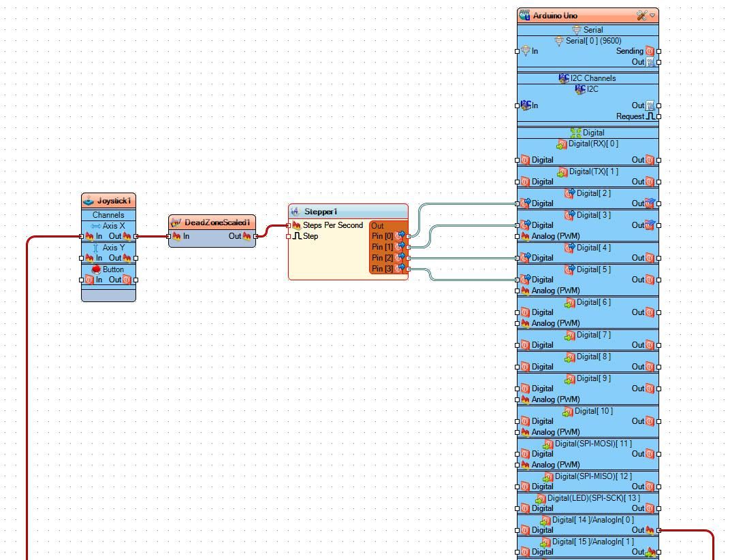
Task: Click the Stepper1 motor icon
Action: tap(296, 211)
